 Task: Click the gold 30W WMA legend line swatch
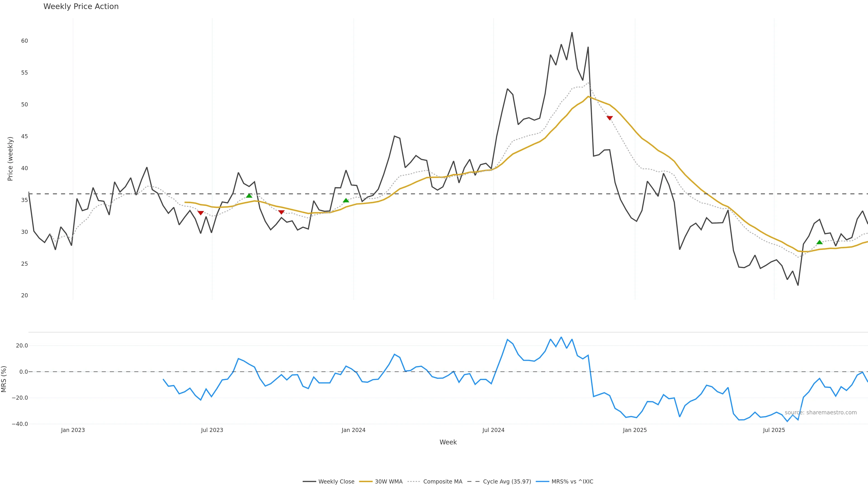(x=366, y=482)
